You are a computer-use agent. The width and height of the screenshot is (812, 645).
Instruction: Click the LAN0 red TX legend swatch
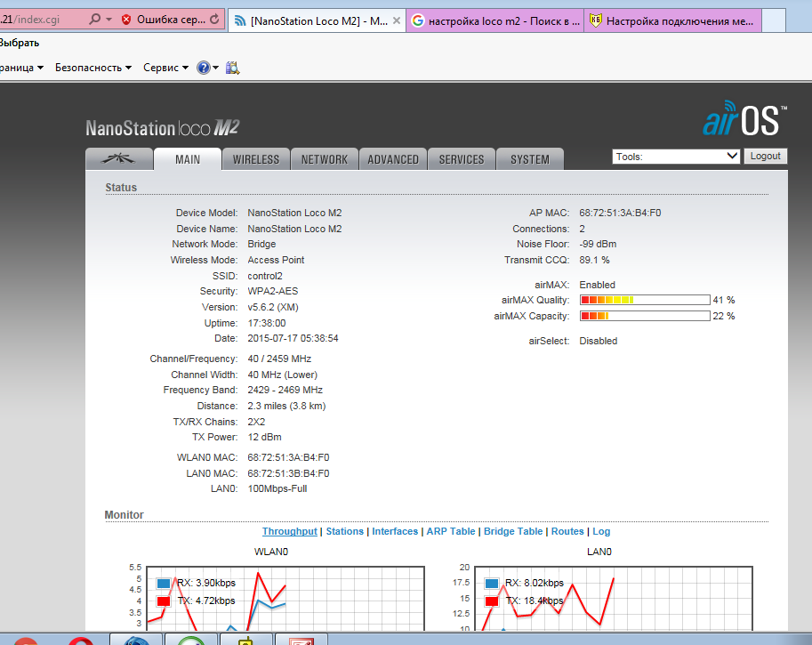[x=492, y=601]
